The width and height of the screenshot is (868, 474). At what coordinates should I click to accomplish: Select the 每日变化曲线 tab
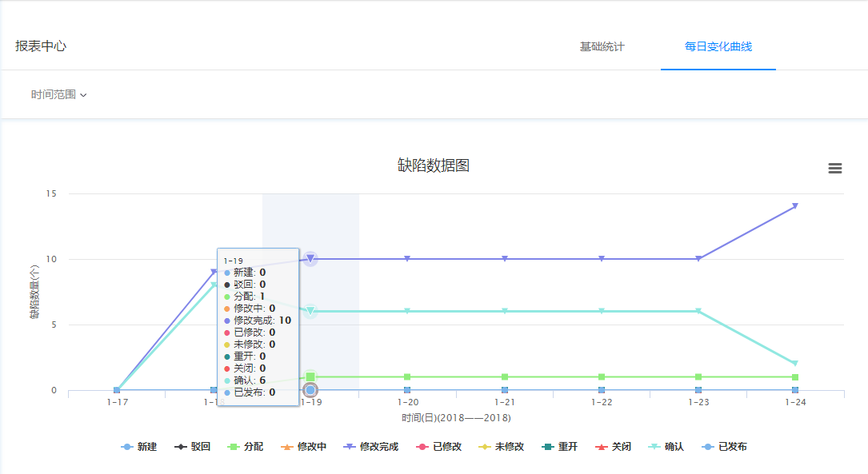pos(718,46)
